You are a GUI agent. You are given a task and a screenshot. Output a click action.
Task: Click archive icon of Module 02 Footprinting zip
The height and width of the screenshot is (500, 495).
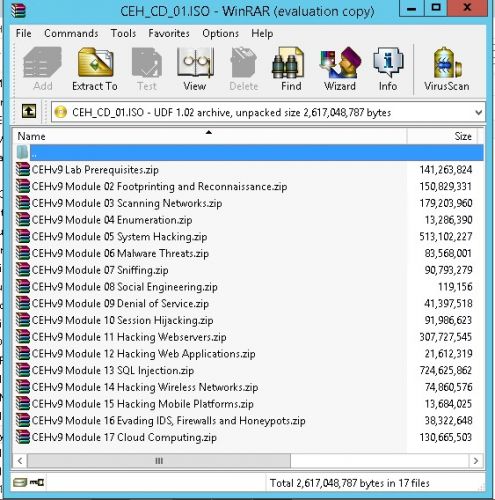[x=23, y=186]
